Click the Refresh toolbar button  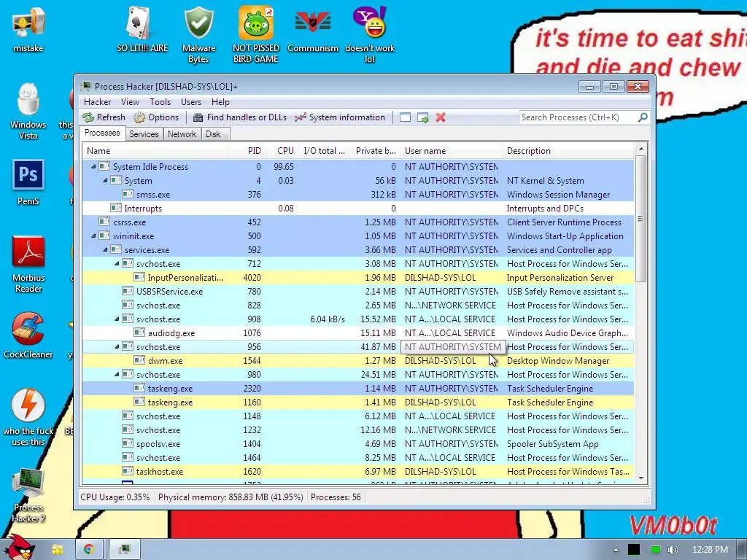pyautogui.click(x=104, y=117)
